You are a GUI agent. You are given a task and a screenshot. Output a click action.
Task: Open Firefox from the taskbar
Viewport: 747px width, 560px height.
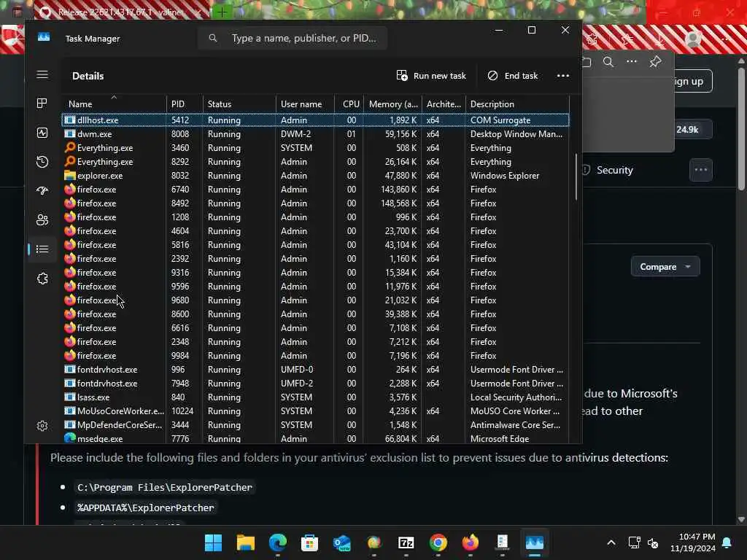point(471,542)
